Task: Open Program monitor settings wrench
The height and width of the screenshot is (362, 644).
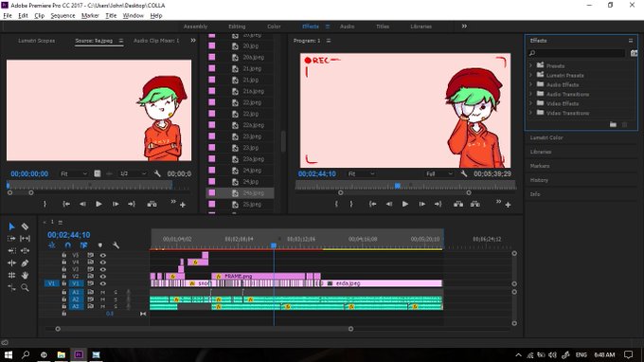Action: point(464,173)
